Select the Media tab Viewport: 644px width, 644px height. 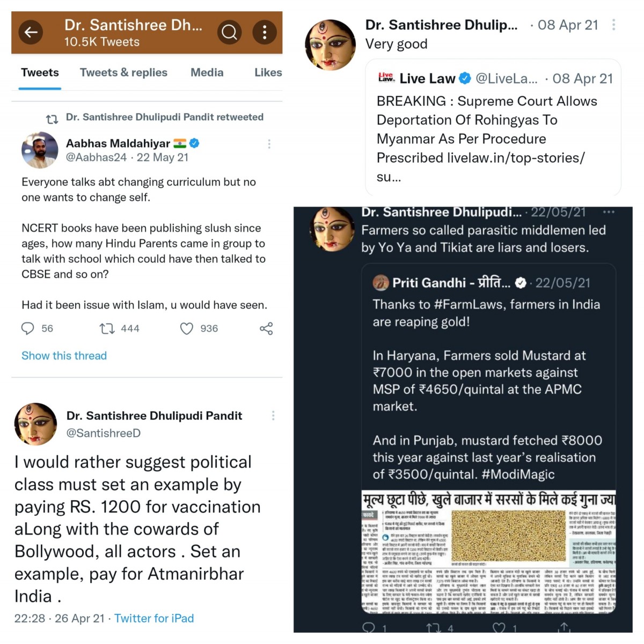[x=207, y=72]
